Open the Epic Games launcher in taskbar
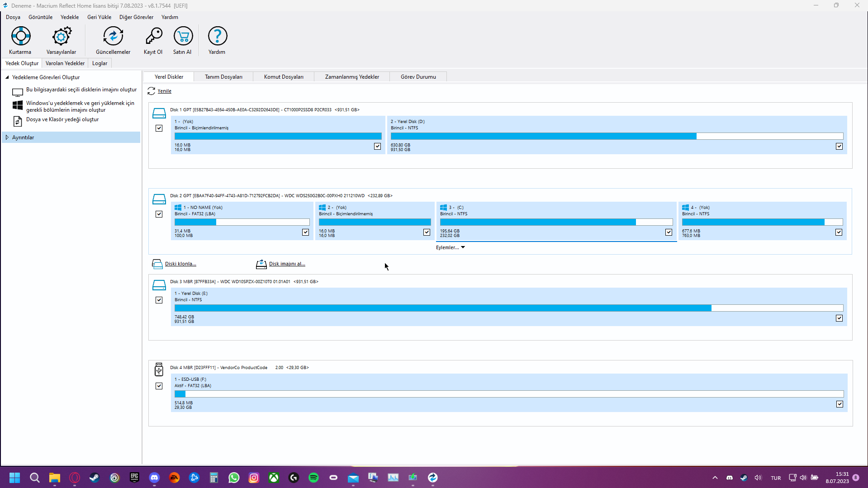 pos(134,478)
